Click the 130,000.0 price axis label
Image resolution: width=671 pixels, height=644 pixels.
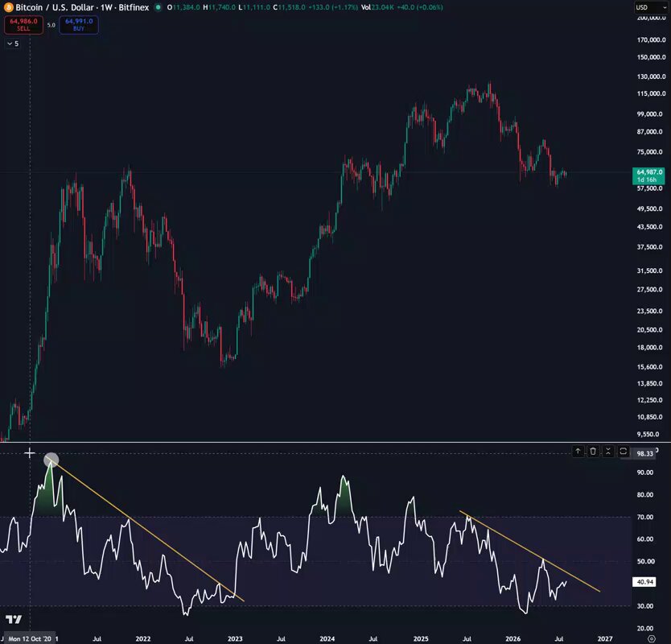(x=652, y=76)
